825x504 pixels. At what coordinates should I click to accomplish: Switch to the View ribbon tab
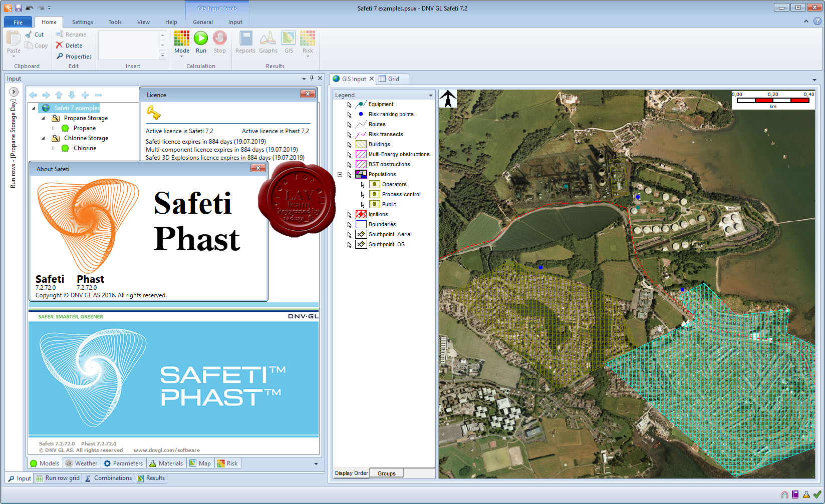(143, 22)
